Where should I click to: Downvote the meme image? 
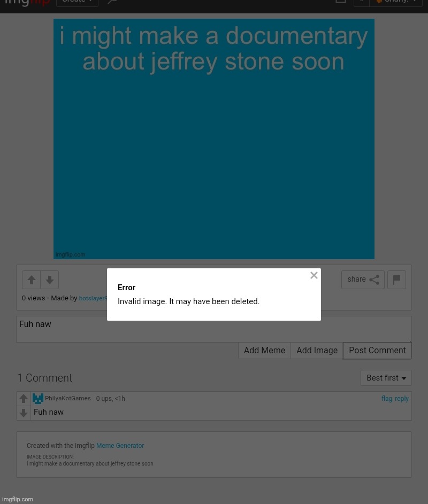pos(50,280)
